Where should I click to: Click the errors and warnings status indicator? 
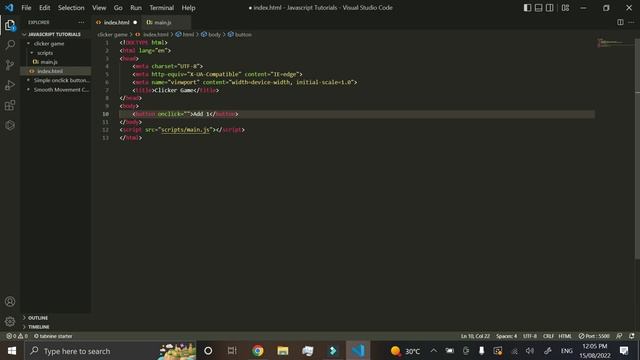pyautogui.click(x=17, y=336)
